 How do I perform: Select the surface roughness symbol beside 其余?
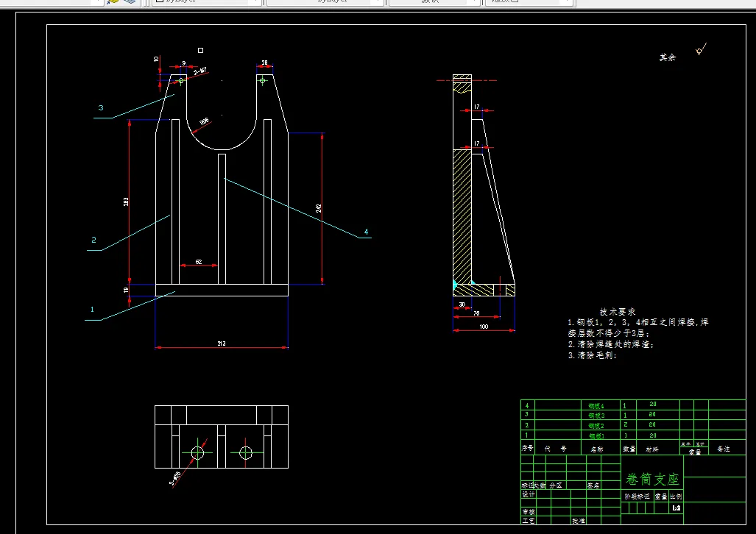(701, 49)
